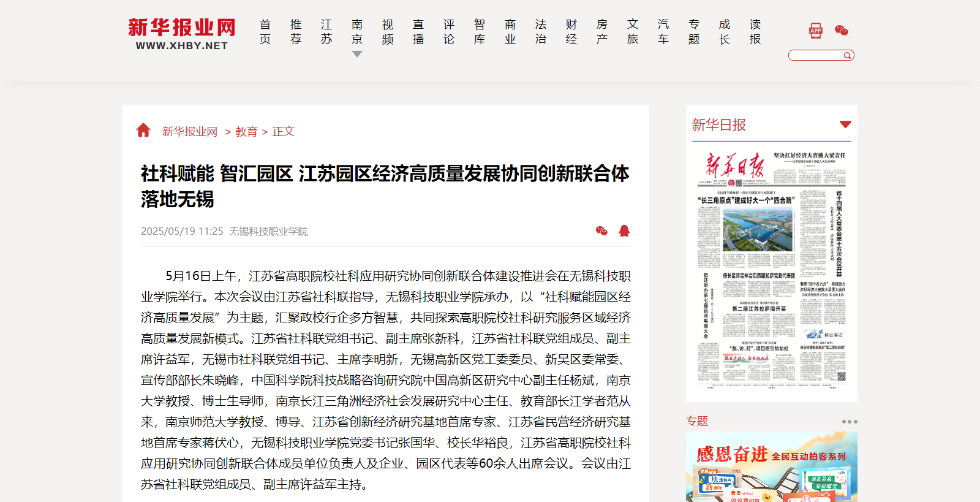Open the 首页 menu item
Screen dimensions: 980x502
tap(265, 32)
